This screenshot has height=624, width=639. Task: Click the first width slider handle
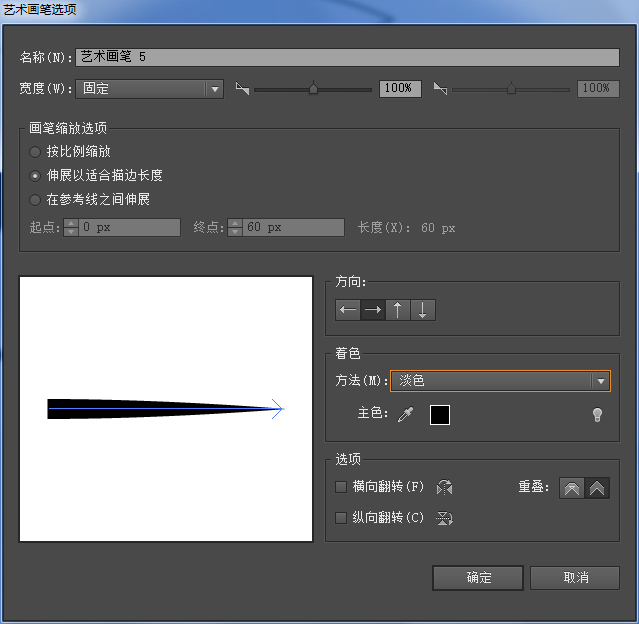pyautogui.click(x=313, y=88)
